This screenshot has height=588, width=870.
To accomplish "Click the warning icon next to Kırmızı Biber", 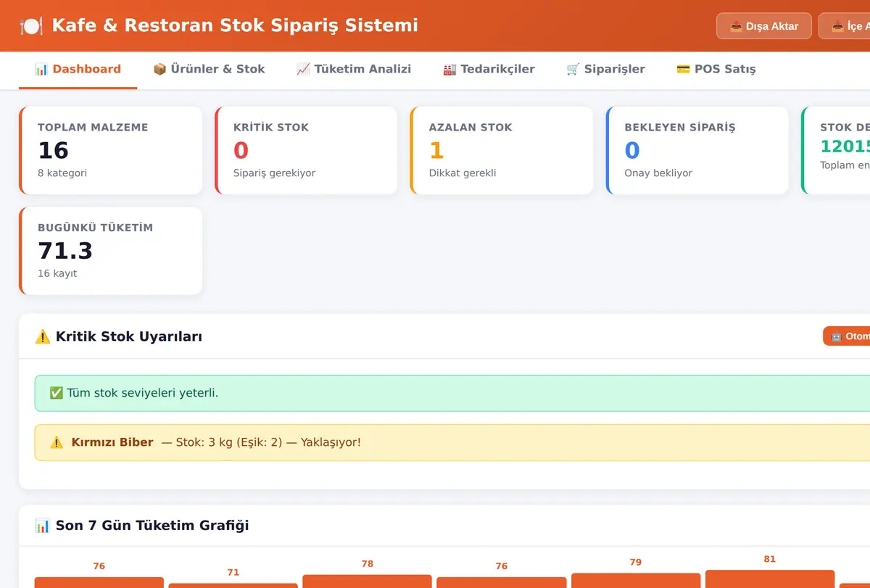I will tap(56, 442).
